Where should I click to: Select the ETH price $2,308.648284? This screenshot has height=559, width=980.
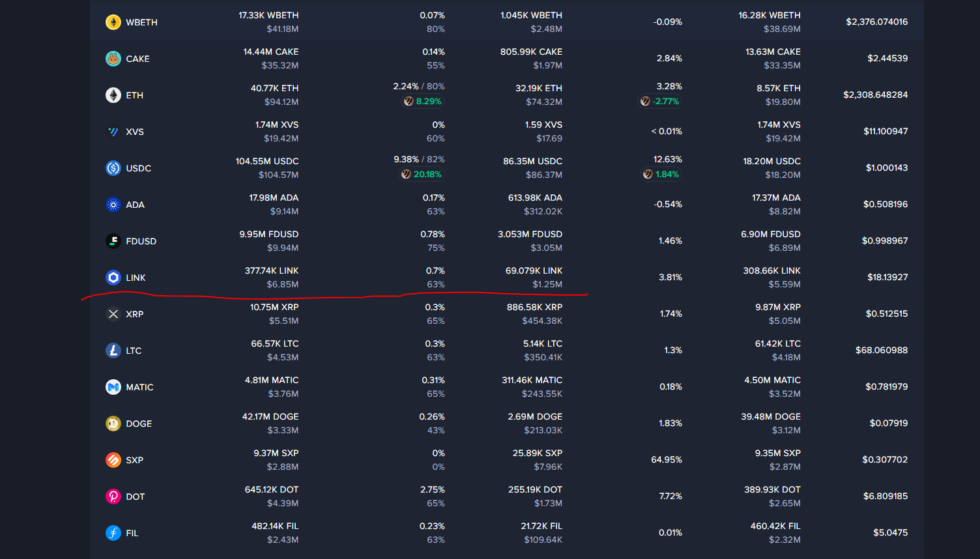pos(876,94)
